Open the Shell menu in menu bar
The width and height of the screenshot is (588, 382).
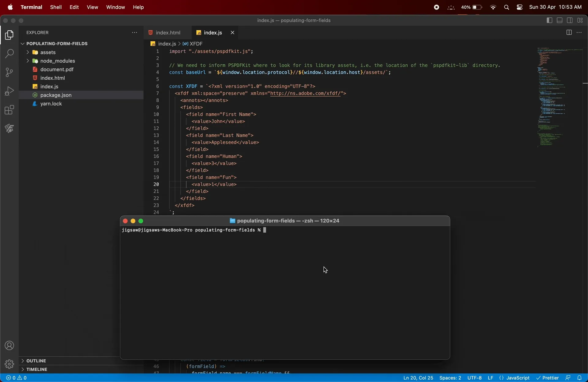(56, 7)
